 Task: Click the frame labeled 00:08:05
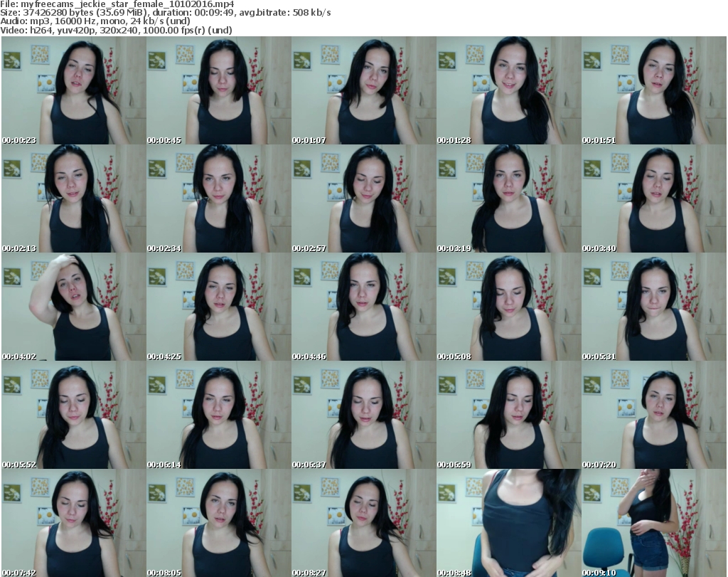pos(218,523)
